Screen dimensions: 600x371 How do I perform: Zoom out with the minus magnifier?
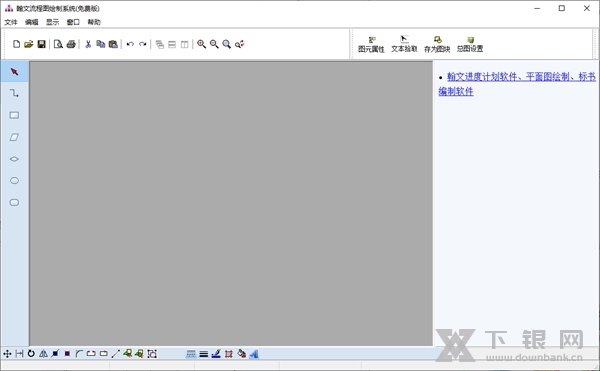214,44
